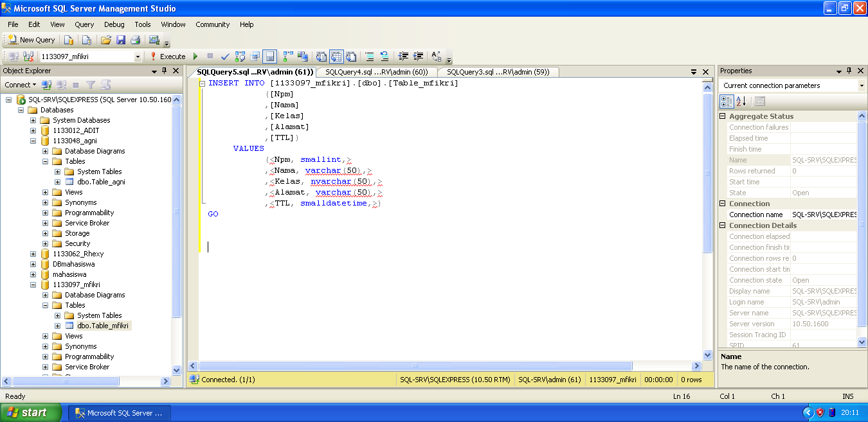The image size is (868, 422).
Task: Open a file with the folder icon
Action: coord(107,40)
